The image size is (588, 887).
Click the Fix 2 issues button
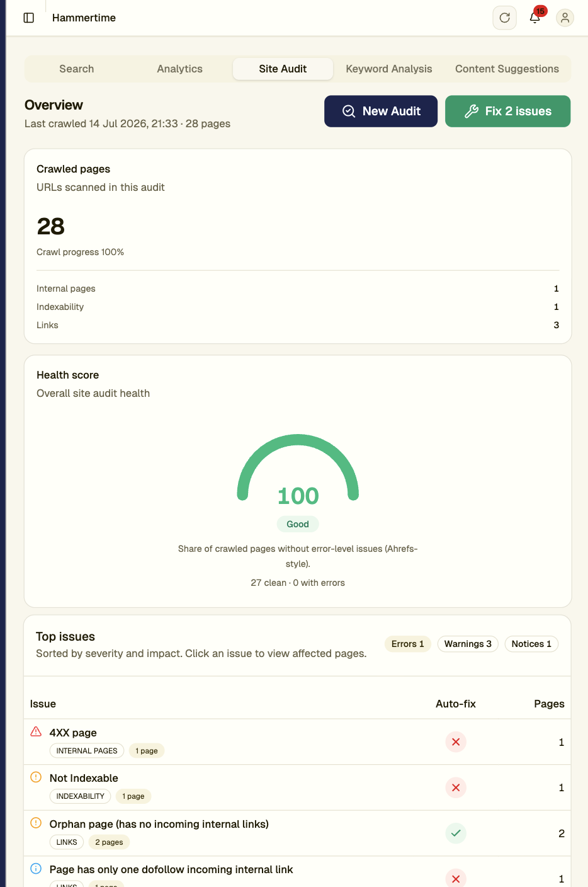[x=508, y=111]
